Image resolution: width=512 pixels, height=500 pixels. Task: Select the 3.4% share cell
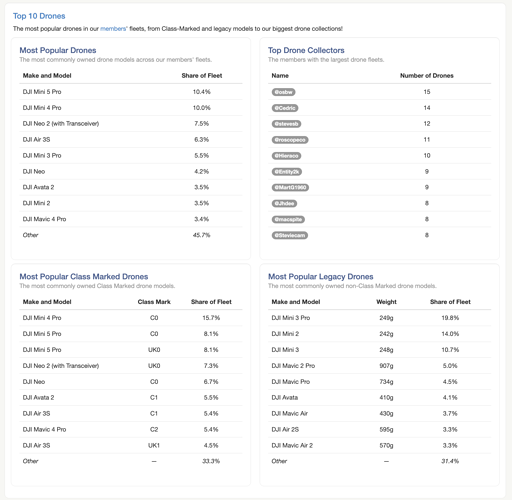coord(202,219)
